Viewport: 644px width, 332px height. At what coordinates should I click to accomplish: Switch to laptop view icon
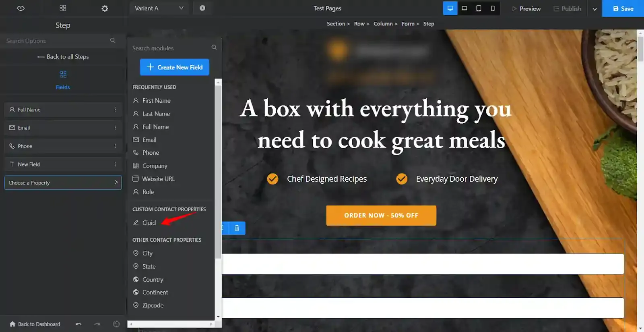click(x=464, y=8)
